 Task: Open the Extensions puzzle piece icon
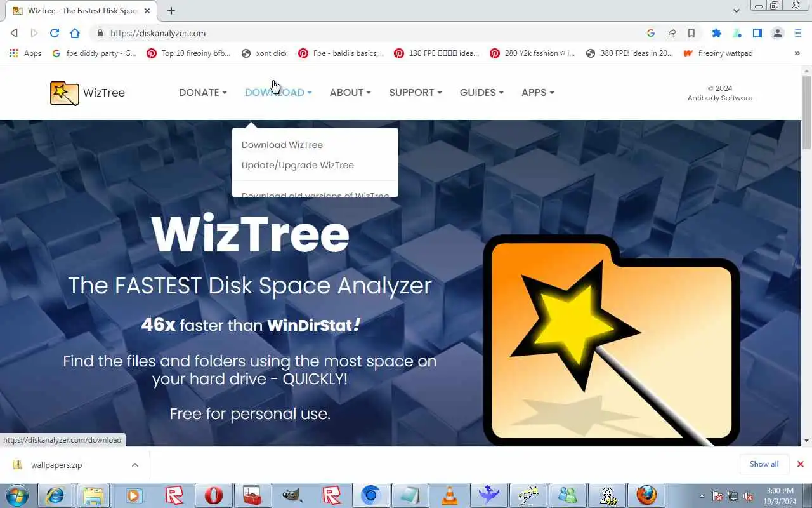pos(717,33)
